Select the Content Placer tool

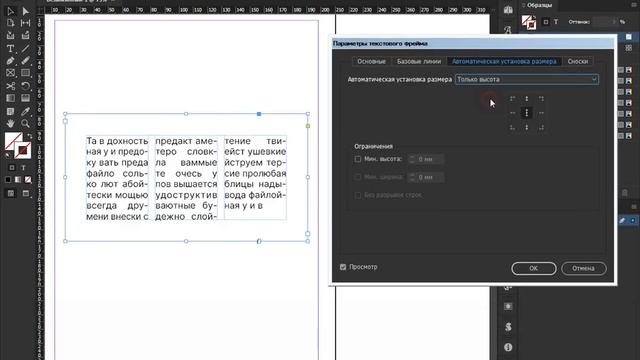[25, 36]
